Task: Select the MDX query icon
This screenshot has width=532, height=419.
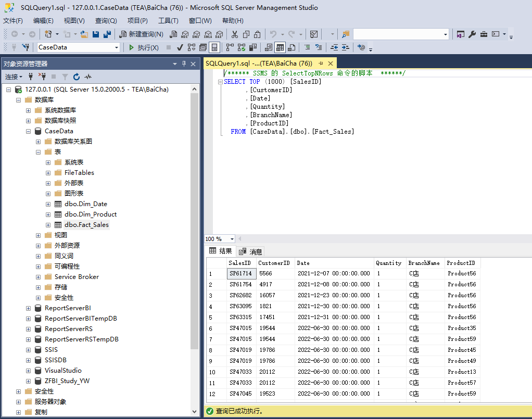Action: (x=184, y=34)
